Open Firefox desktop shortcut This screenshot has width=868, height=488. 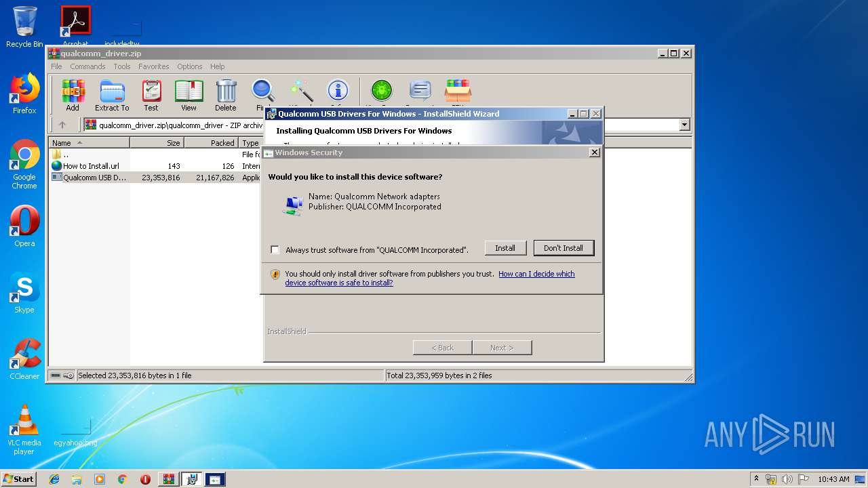coord(24,94)
